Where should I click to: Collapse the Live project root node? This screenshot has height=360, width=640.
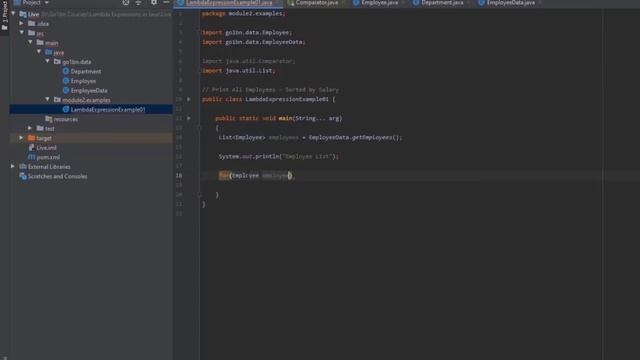coord(13,13)
